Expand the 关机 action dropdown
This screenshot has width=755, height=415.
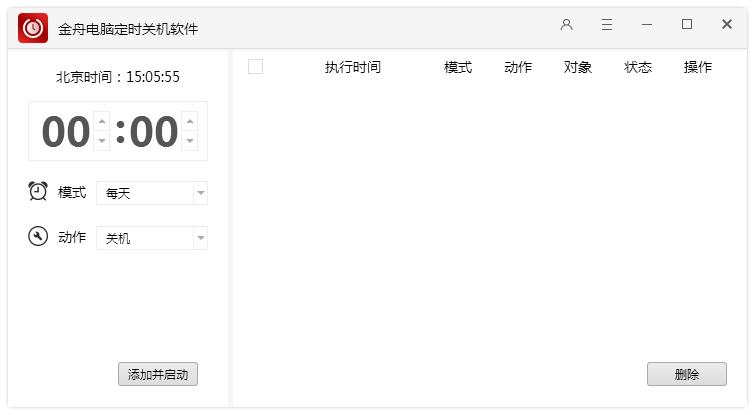click(200, 238)
